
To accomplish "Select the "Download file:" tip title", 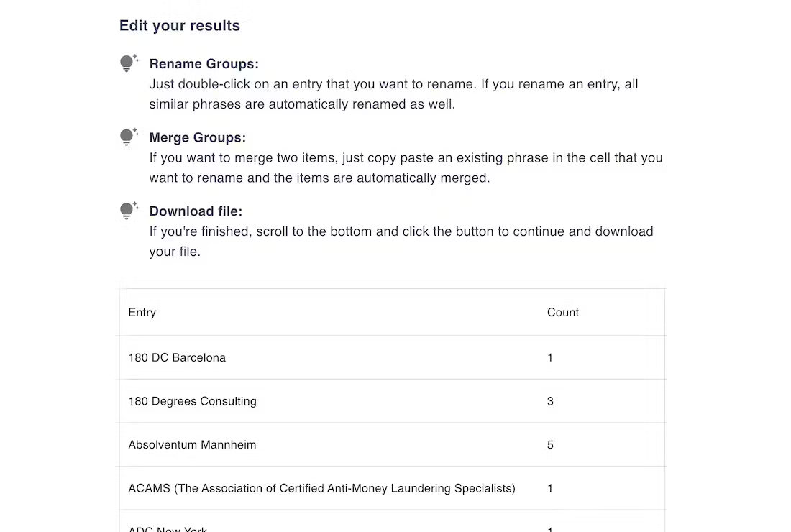I will click(x=196, y=211).
